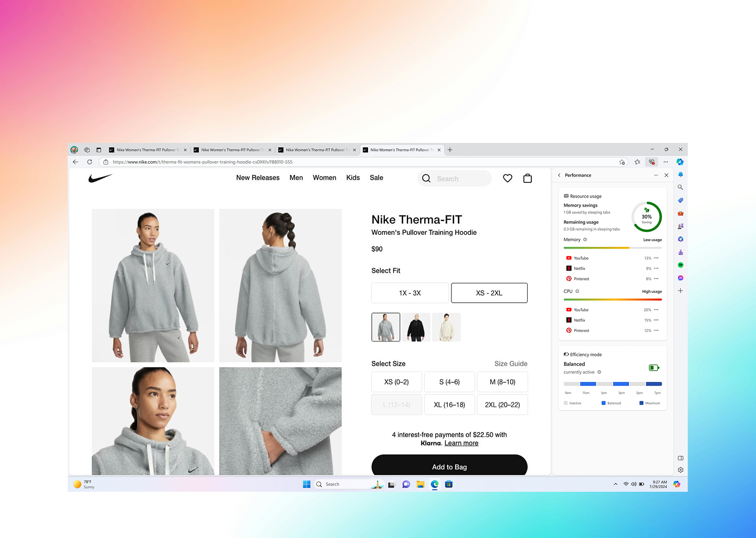Toggle the Browser essentials heart icon
756x538 pixels.
click(x=652, y=162)
